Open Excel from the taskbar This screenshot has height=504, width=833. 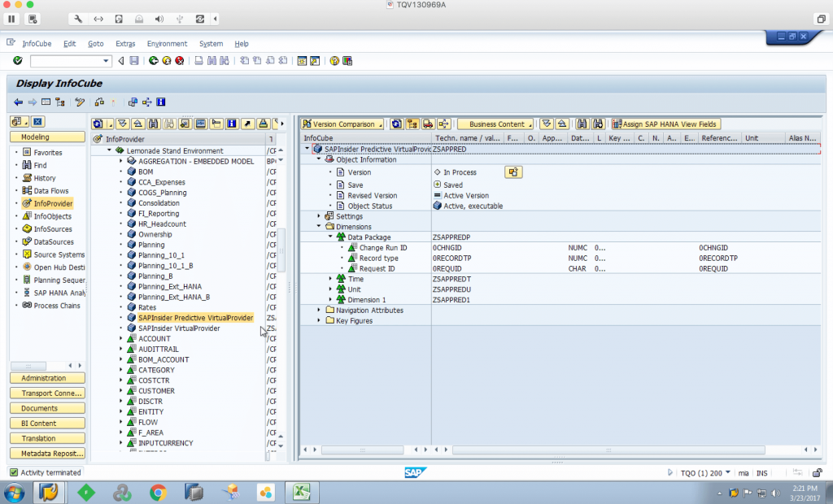coord(301,493)
